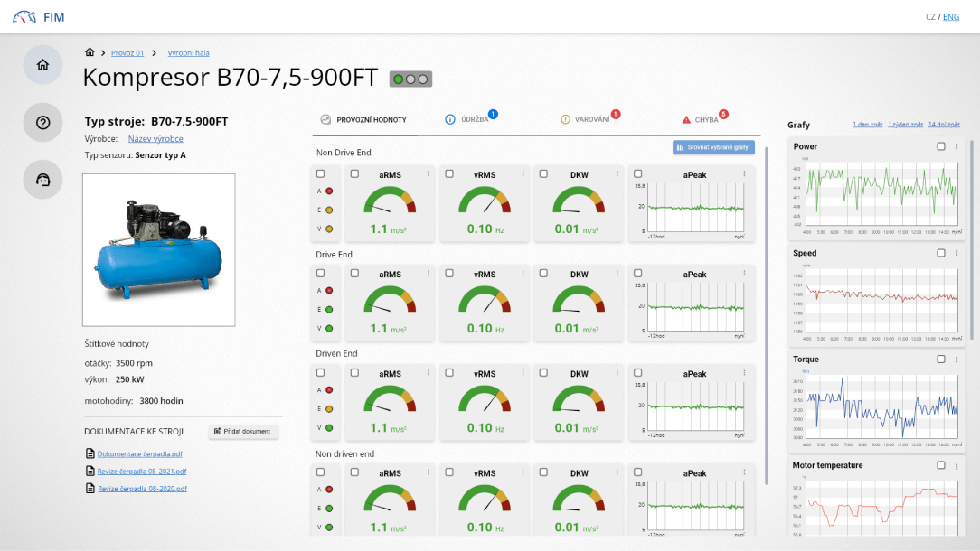The image size is (980, 551).
Task: Open the Power graph three-dot menu
Action: click(956, 146)
